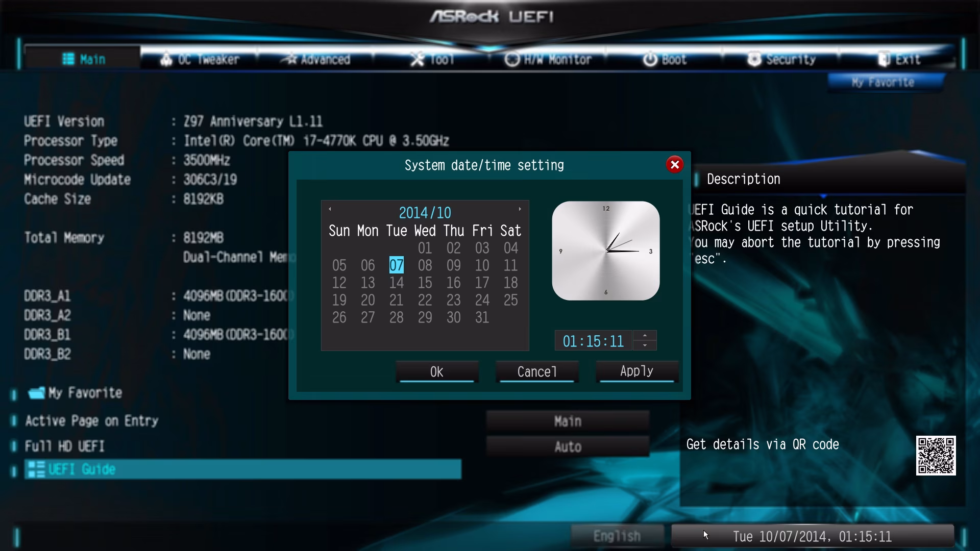Open the Security tab
Image resolution: width=980 pixels, height=551 pixels.
pos(781,59)
